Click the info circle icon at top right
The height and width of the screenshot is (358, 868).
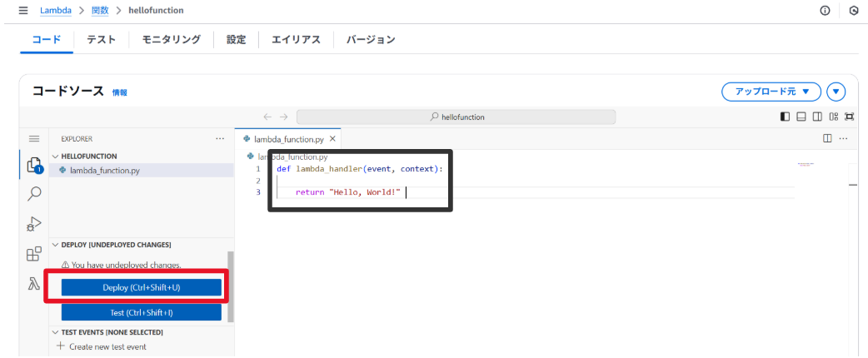click(825, 11)
